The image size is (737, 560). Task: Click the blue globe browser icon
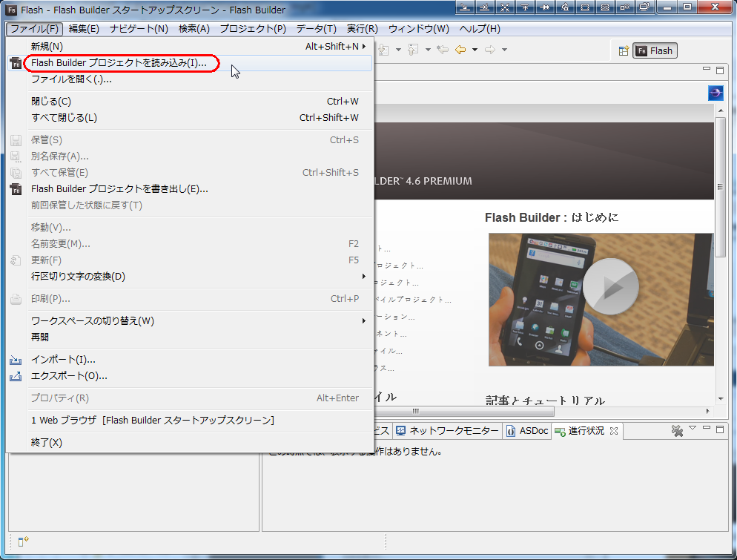[715, 93]
